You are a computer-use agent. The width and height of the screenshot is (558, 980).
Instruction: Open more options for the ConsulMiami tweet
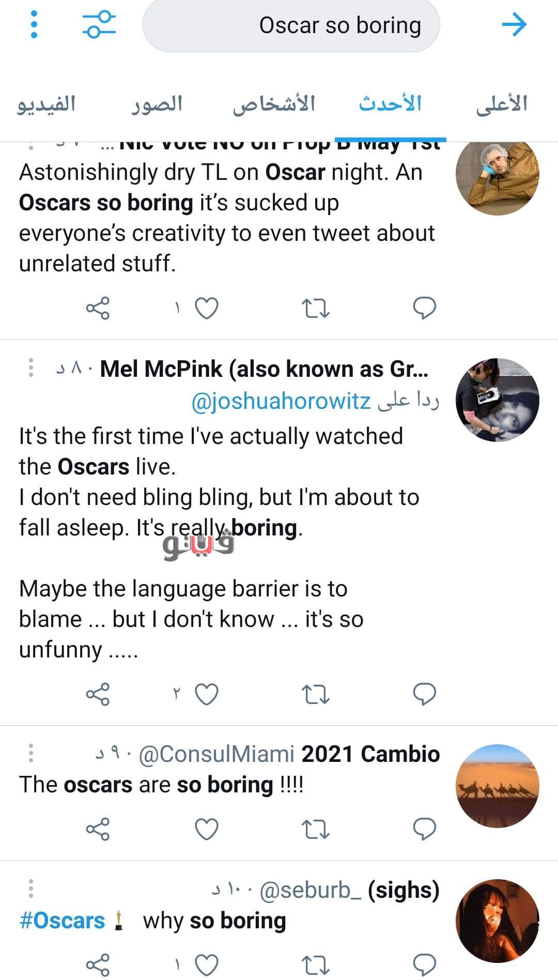31,753
